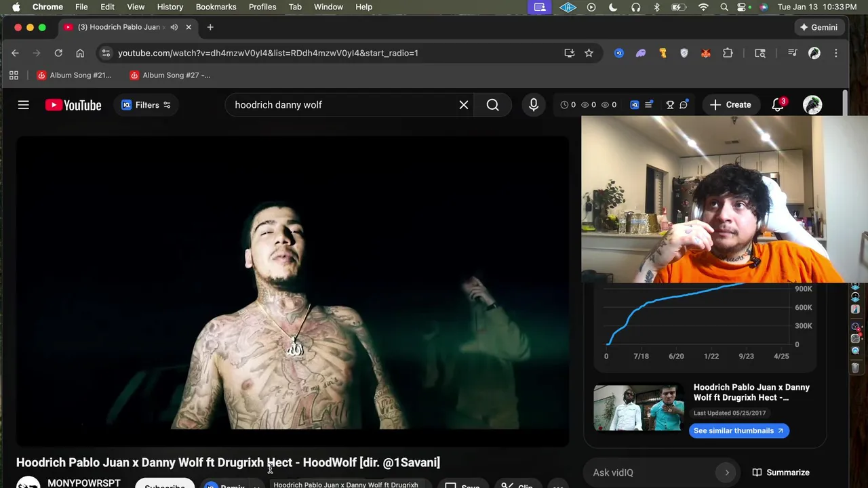Image resolution: width=868 pixels, height=488 pixels.
Task: Open Chrome three-dot menu
Action: click(x=836, y=53)
